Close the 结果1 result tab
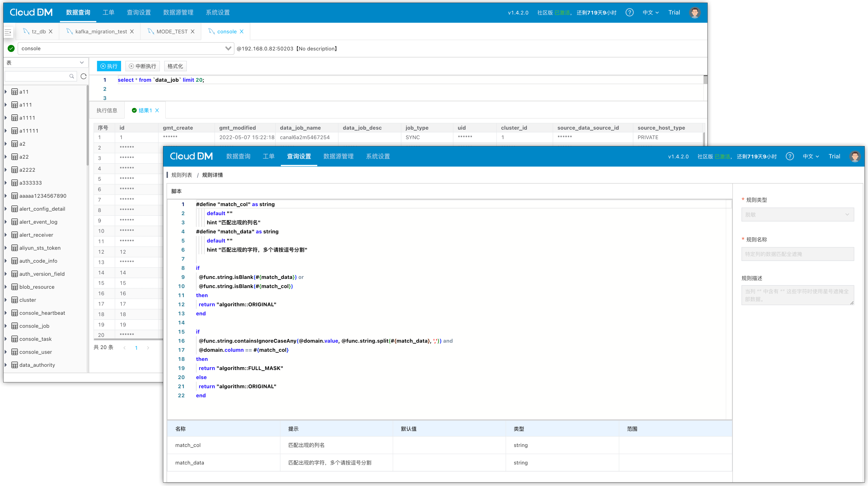 pos(157,110)
